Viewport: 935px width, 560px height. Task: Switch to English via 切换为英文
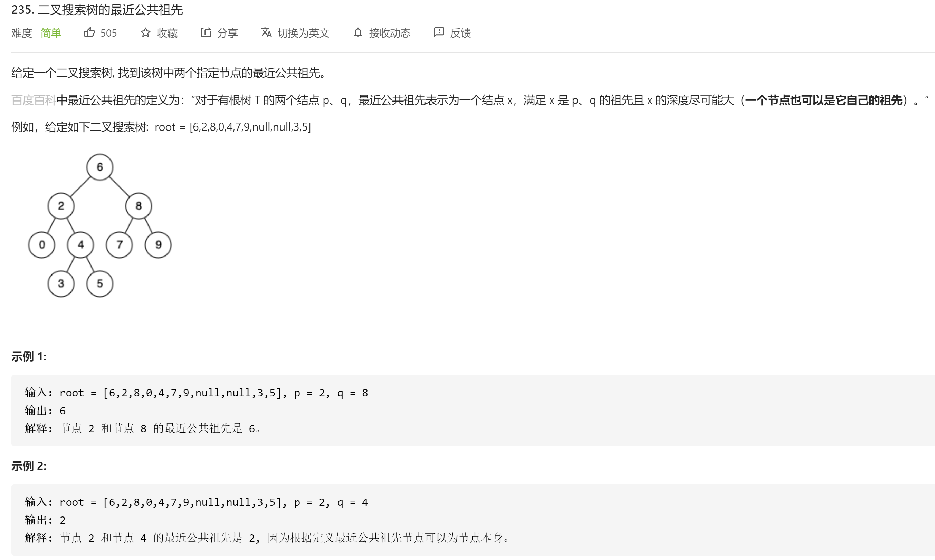point(303,33)
